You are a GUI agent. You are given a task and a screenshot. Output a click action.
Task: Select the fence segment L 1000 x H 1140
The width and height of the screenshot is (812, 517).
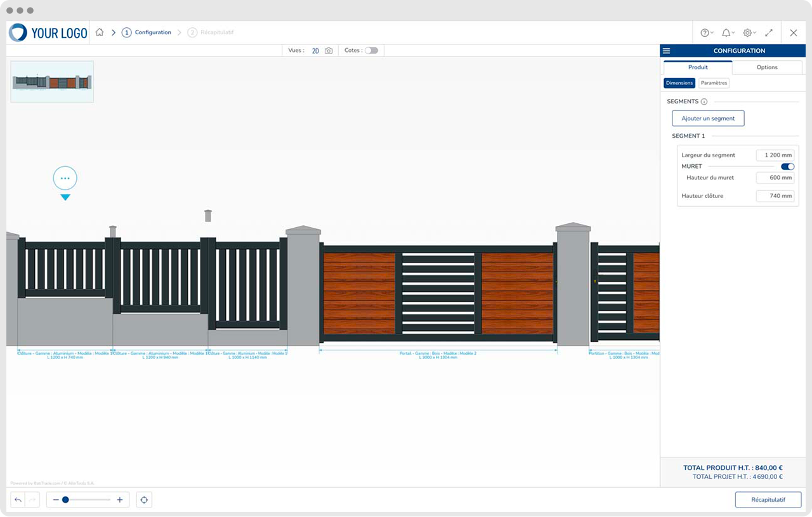click(x=247, y=283)
